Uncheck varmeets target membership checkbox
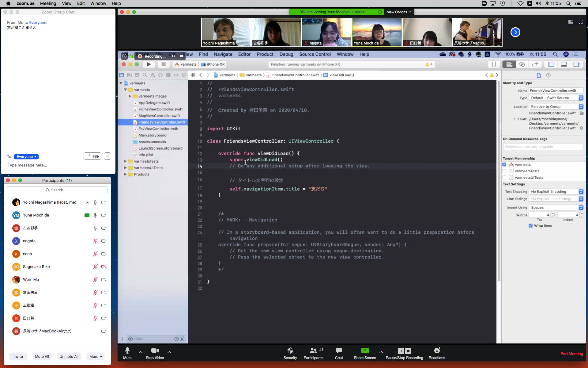This screenshot has height=368, width=588. pyautogui.click(x=504, y=165)
